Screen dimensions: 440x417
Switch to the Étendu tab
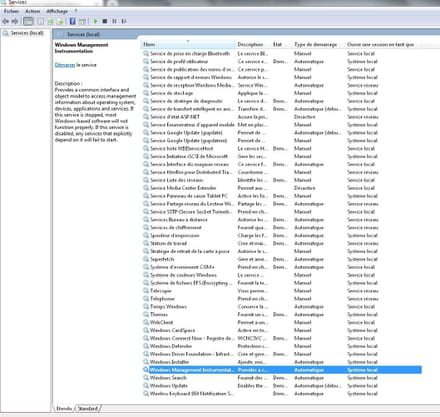coord(64,408)
